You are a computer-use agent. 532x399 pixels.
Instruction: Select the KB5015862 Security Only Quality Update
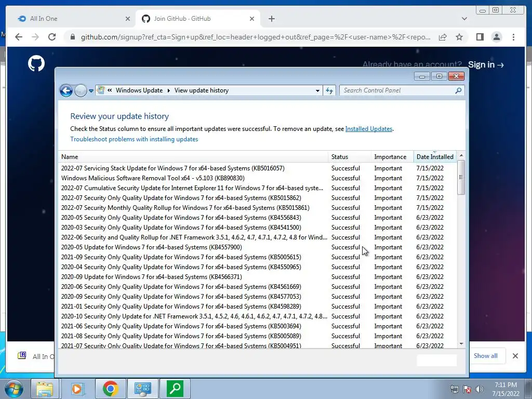pyautogui.click(x=257, y=198)
